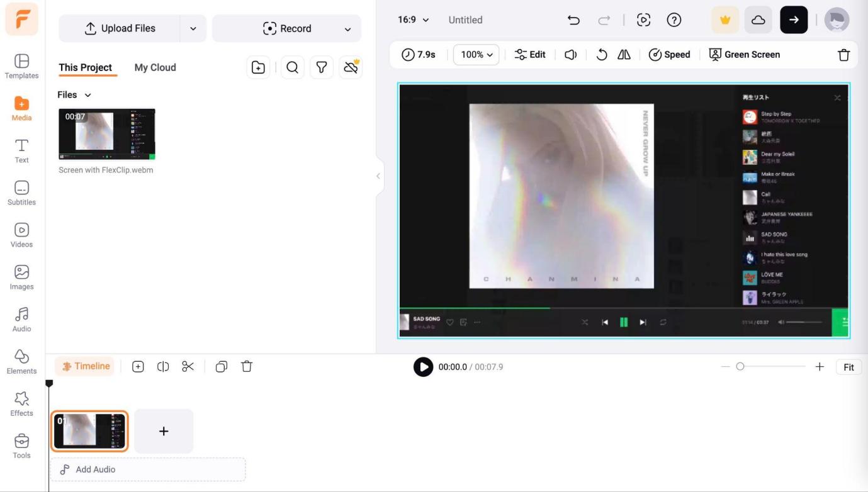Viewport: 868px width, 492px height.
Task: Click the redo arrow
Action: tap(604, 20)
